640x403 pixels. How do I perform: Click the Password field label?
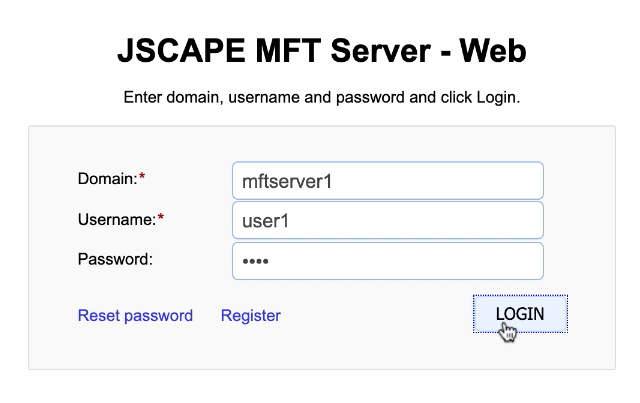[115, 259]
